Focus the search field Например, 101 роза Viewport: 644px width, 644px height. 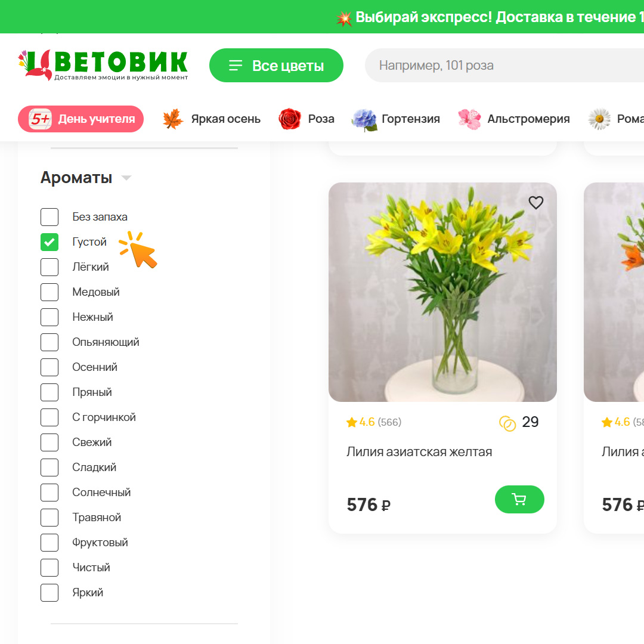tap(504, 66)
